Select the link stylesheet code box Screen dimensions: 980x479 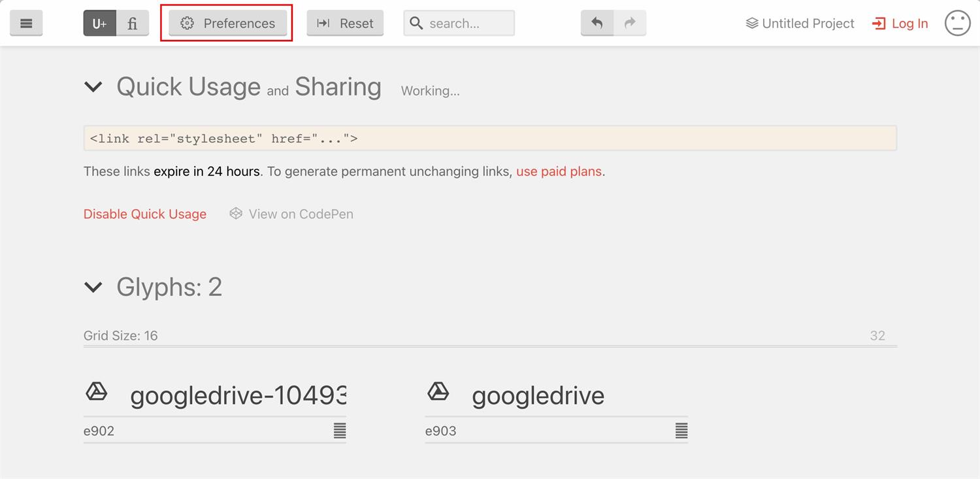[x=490, y=139]
